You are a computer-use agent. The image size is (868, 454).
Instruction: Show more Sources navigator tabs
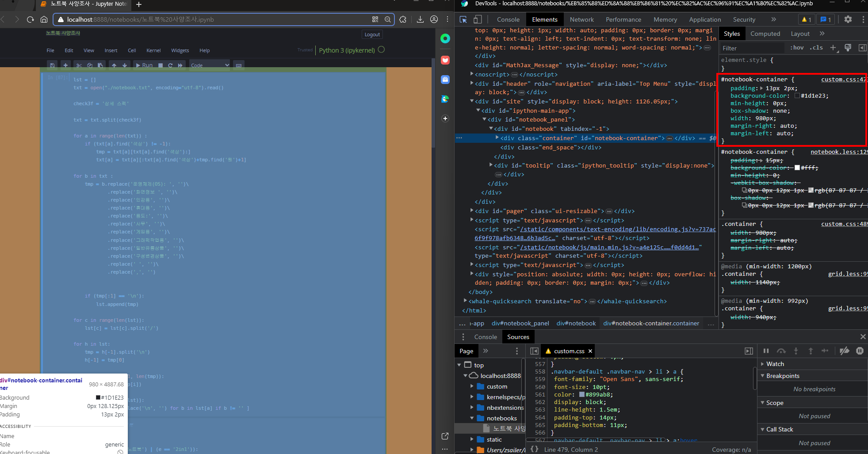click(486, 351)
